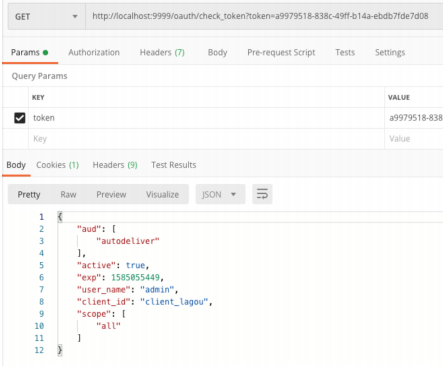The image size is (443, 366).
Task: Switch response view to Raw
Action: click(68, 194)
